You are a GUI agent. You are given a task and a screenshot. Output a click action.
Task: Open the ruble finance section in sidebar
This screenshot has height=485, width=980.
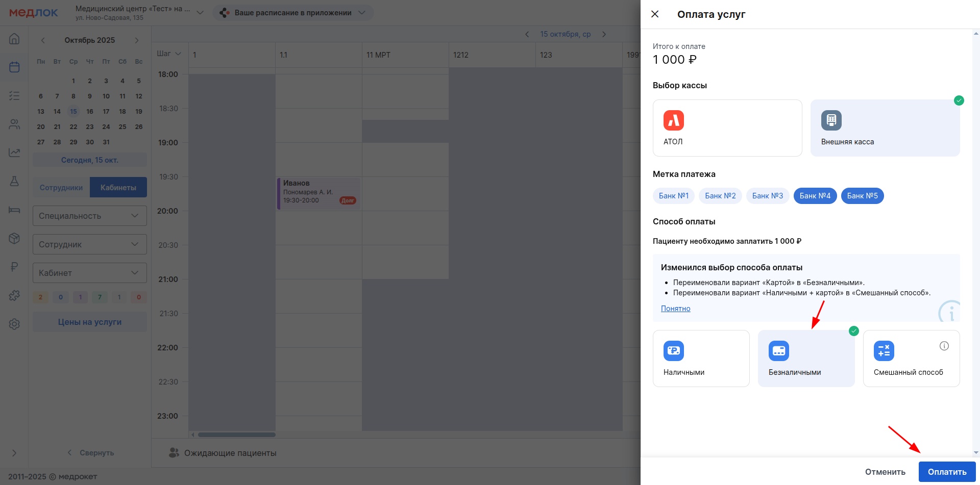coord(14,267)
